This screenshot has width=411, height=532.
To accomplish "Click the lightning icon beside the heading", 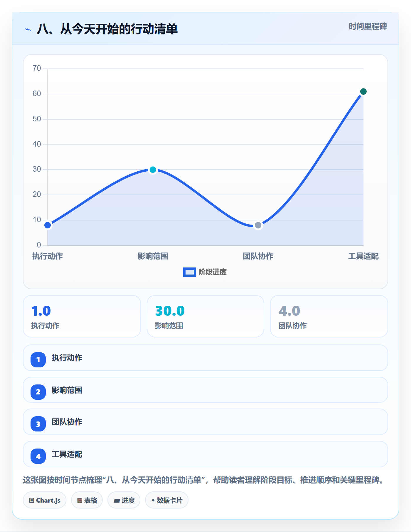I will 28,29.
